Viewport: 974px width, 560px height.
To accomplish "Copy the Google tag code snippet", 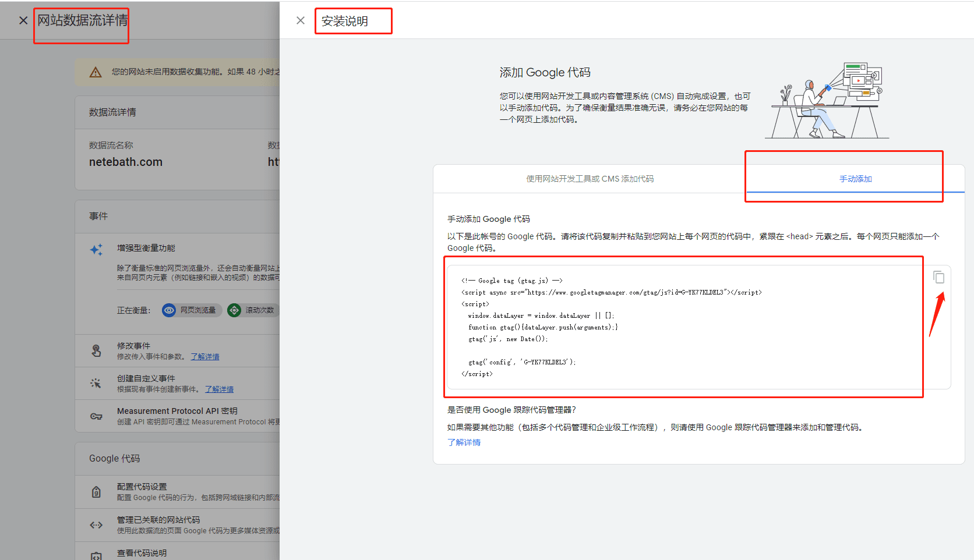I will coord(938,277).
